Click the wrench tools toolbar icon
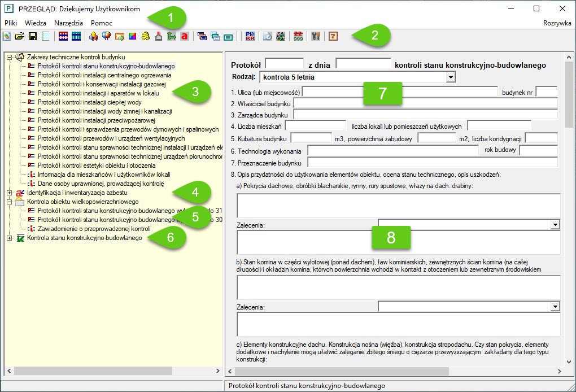The width and height of the screenshot is (576, 392). (316, 36)
